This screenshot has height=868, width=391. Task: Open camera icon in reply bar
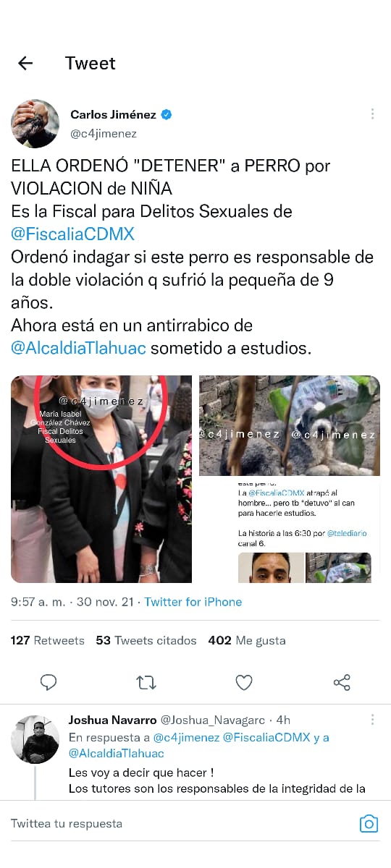pos(369,823)
